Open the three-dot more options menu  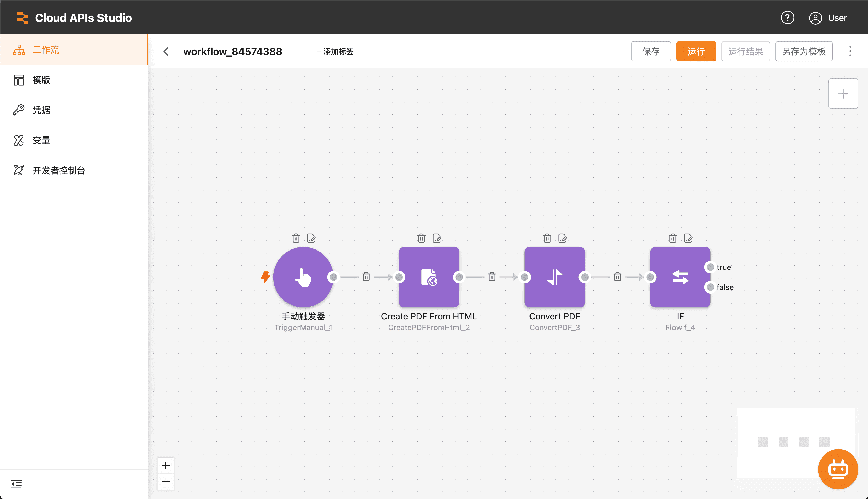(x=850, y=51)
